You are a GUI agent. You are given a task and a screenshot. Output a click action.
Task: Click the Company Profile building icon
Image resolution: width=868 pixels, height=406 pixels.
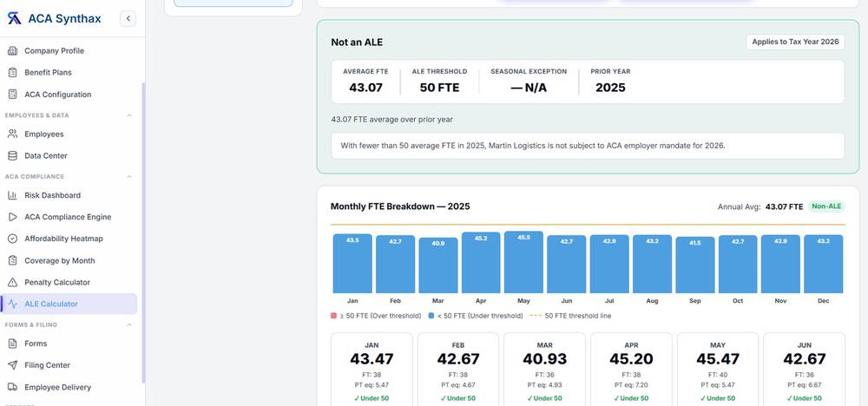tap(12, 51)
